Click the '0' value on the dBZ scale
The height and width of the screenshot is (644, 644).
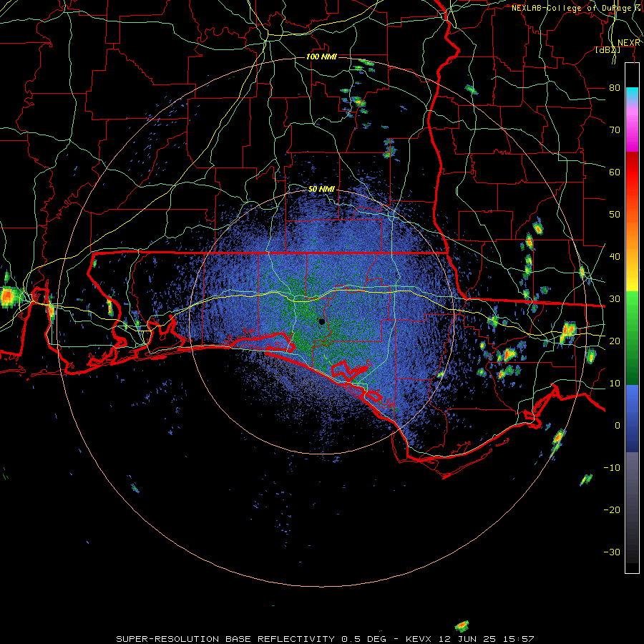(618, 426)
